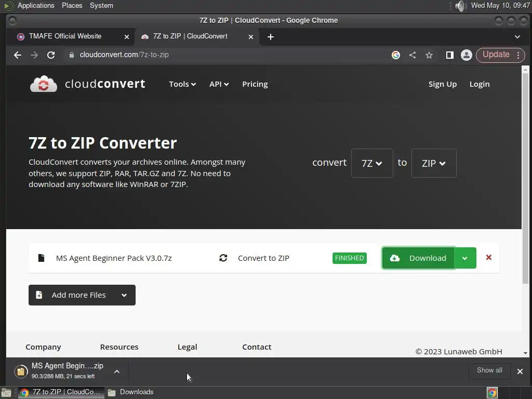
Task: Open the ZIP target format dropdown
Action: pos(434,163)
